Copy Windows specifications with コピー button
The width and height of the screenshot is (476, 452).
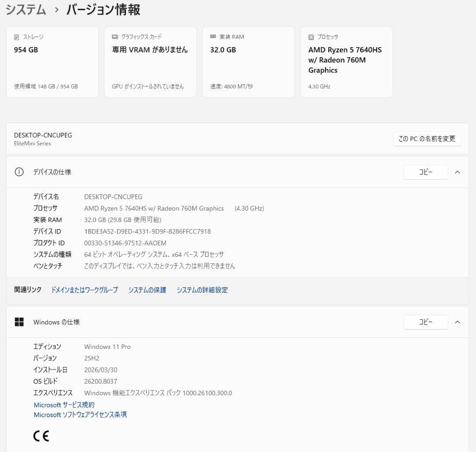pos(426,322)
